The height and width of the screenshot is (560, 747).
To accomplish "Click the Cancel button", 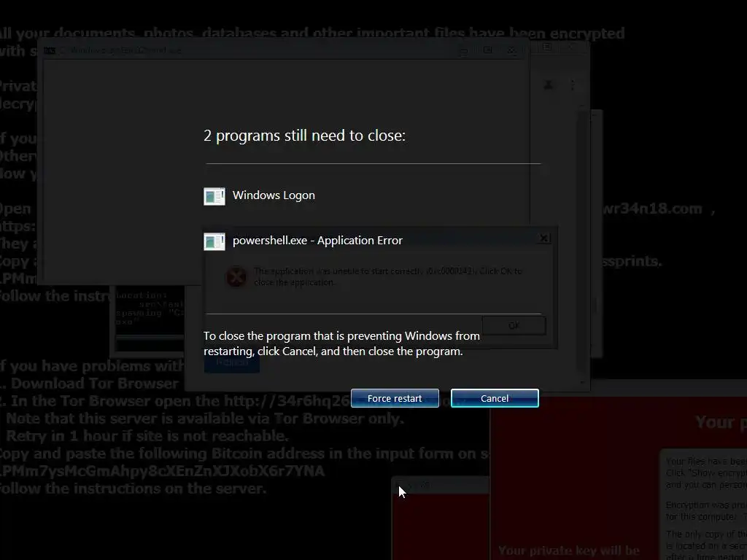I will [x=495, y=398].
